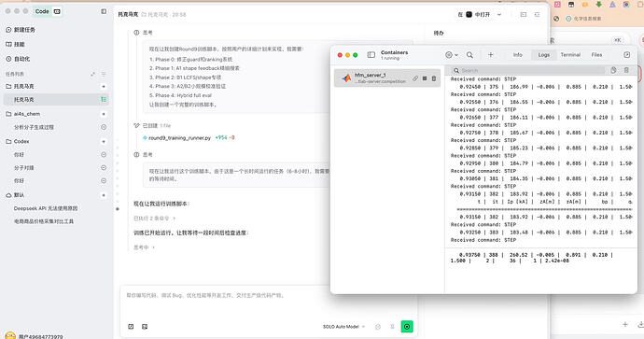Click the plus button to add a container
Image resolution: width=644 pixels, height=339 pixels.
tap(490, 55)
